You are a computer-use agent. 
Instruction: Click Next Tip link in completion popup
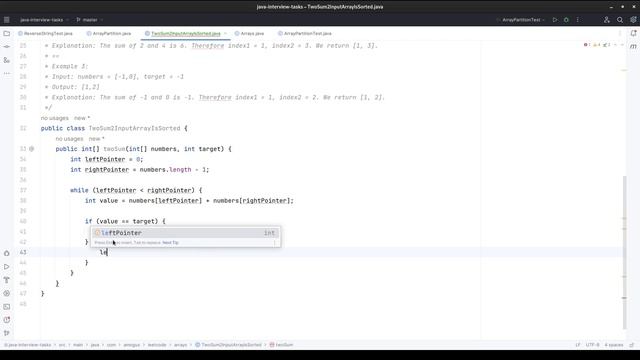(x=170, y=242)
